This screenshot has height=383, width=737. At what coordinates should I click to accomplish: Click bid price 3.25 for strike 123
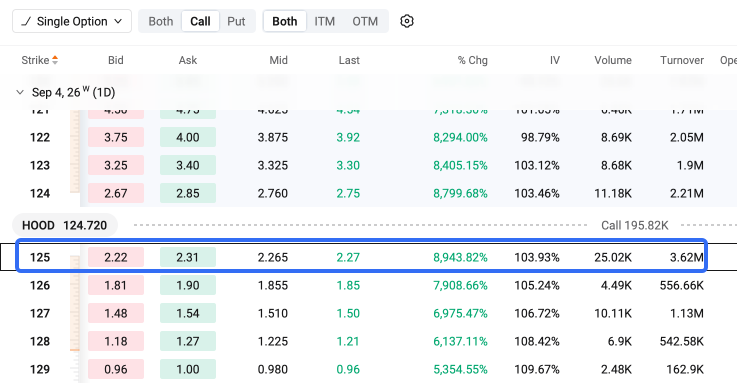(116, 165)
